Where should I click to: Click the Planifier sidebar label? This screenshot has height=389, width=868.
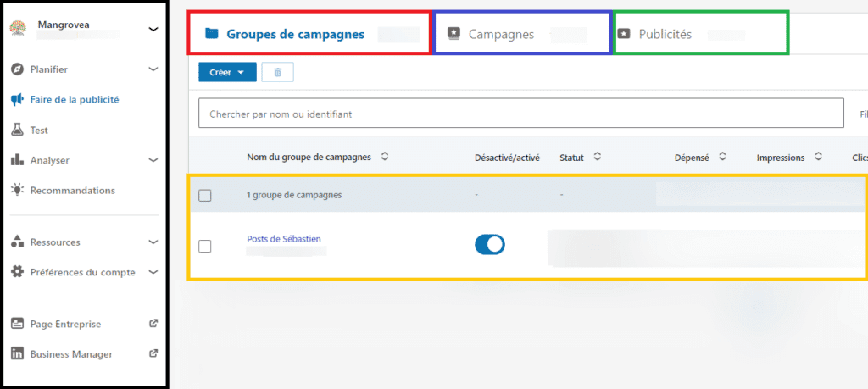49,69
